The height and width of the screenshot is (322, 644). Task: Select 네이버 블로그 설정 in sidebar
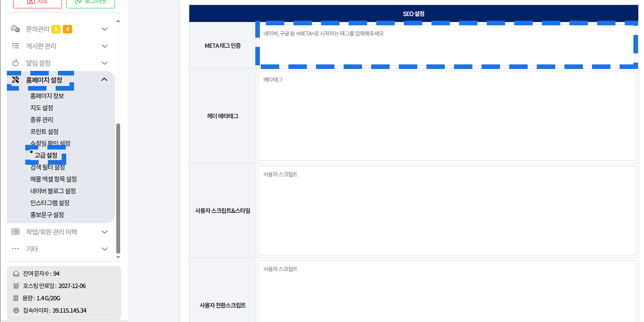pos(53,191)
